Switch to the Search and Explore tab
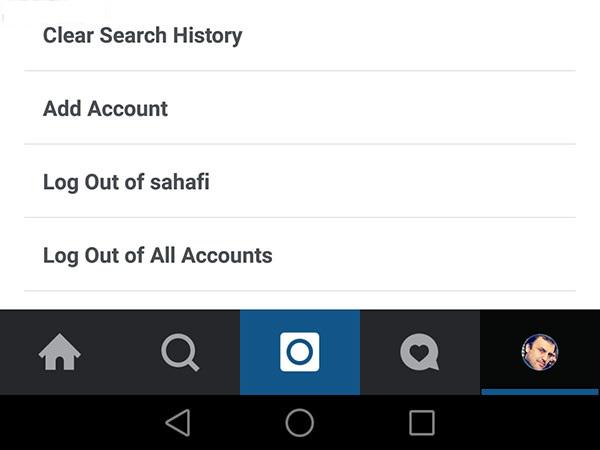The image size is (600, 450). (x=180, y=352)
